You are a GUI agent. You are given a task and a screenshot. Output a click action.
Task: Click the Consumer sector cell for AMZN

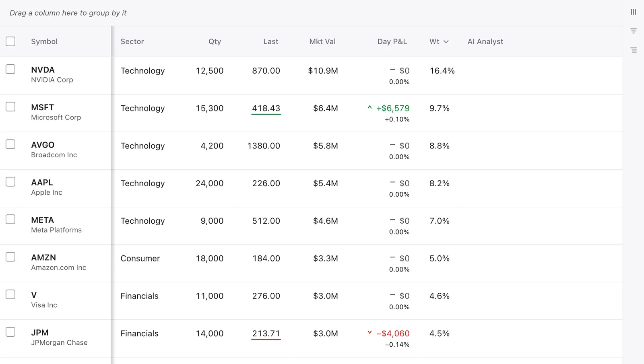(x=140, y=259)
